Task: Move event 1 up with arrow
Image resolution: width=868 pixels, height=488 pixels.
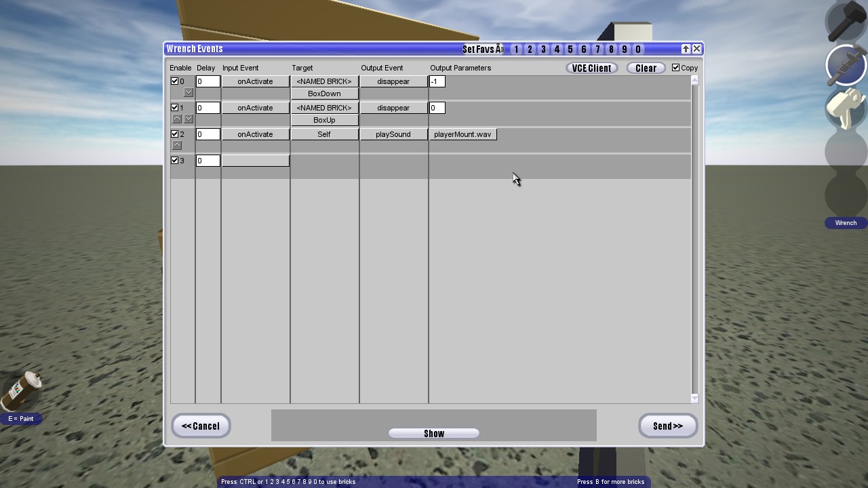Action: pos(177,119)
